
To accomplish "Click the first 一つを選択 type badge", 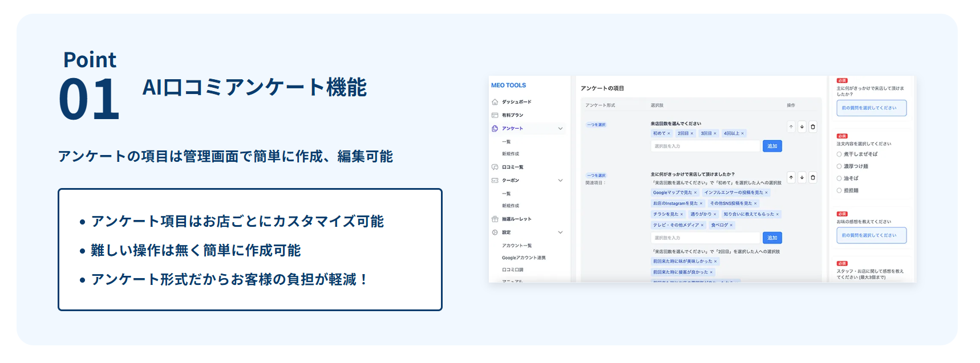I will (596, 125).
